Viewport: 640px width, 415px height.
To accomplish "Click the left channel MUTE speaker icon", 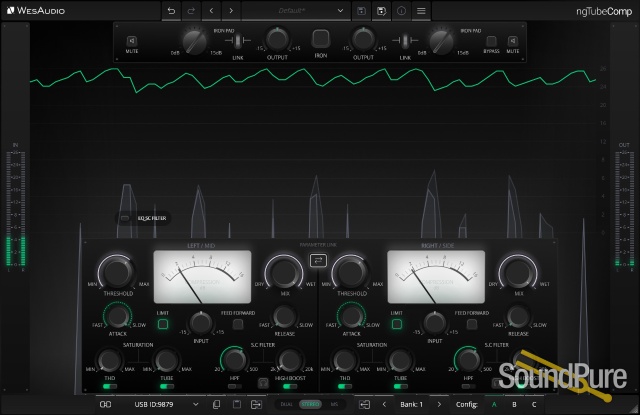I will (x=132, y=41).
